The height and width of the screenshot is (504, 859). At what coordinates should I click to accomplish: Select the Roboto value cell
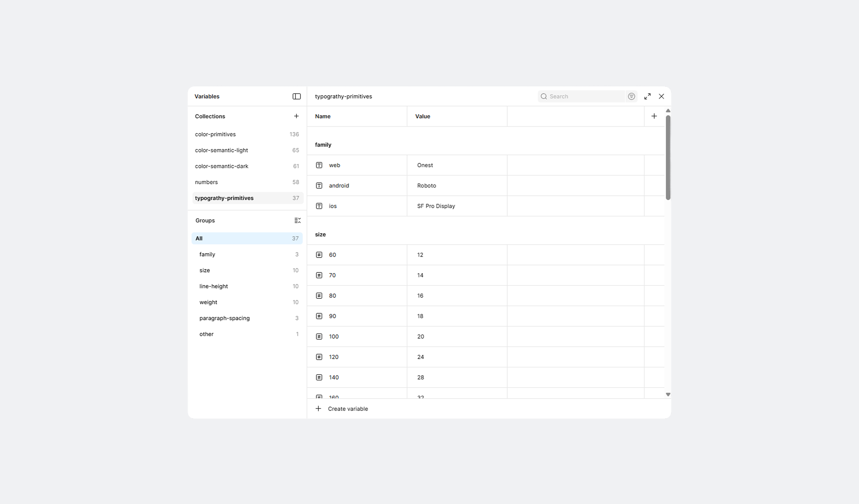[457, 186]
